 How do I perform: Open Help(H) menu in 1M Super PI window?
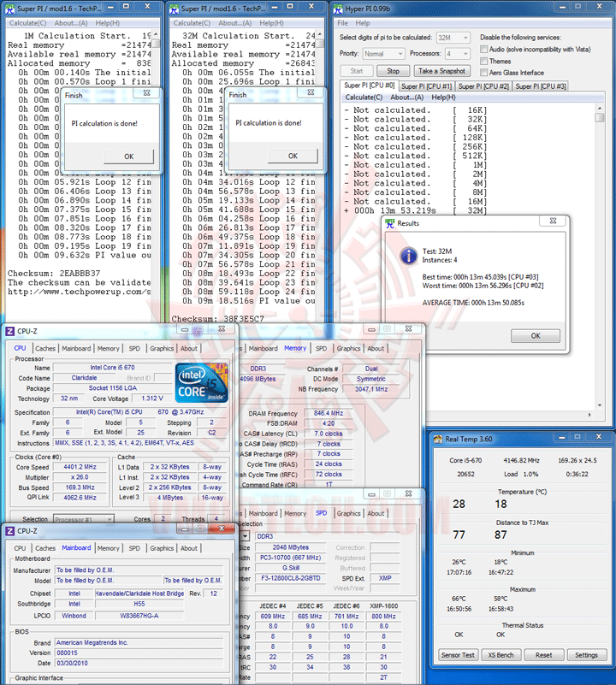click(x=108, y=23)
